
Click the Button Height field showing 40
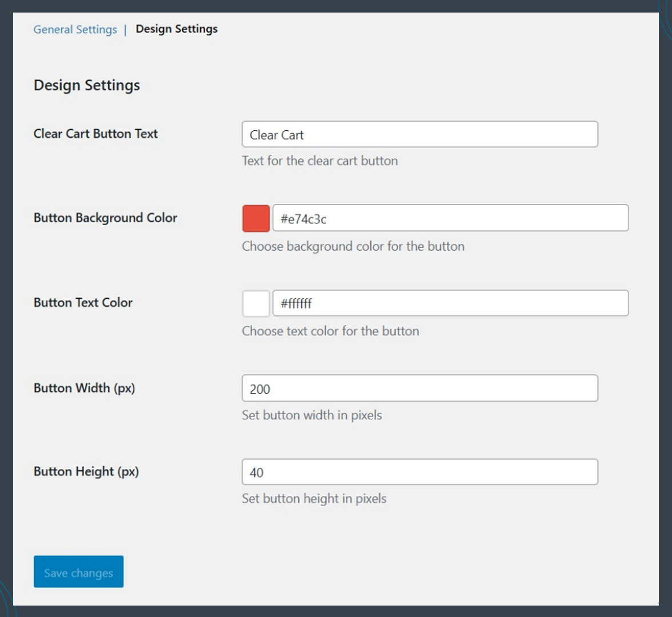pyautogui.click(x=420, y=471)
